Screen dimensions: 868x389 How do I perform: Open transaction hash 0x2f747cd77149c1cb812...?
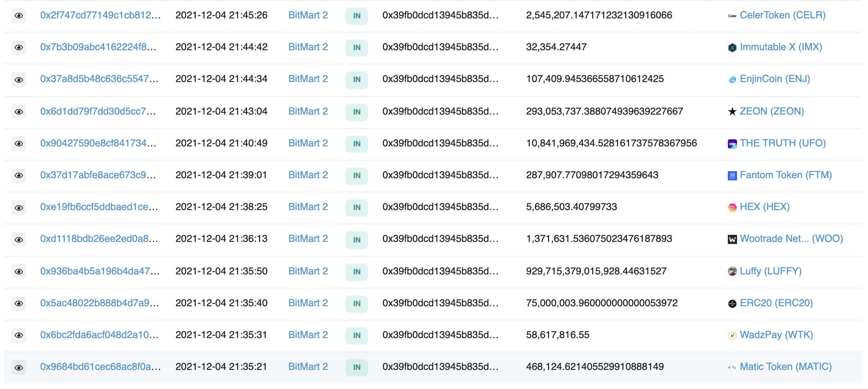tap(101, 15)
